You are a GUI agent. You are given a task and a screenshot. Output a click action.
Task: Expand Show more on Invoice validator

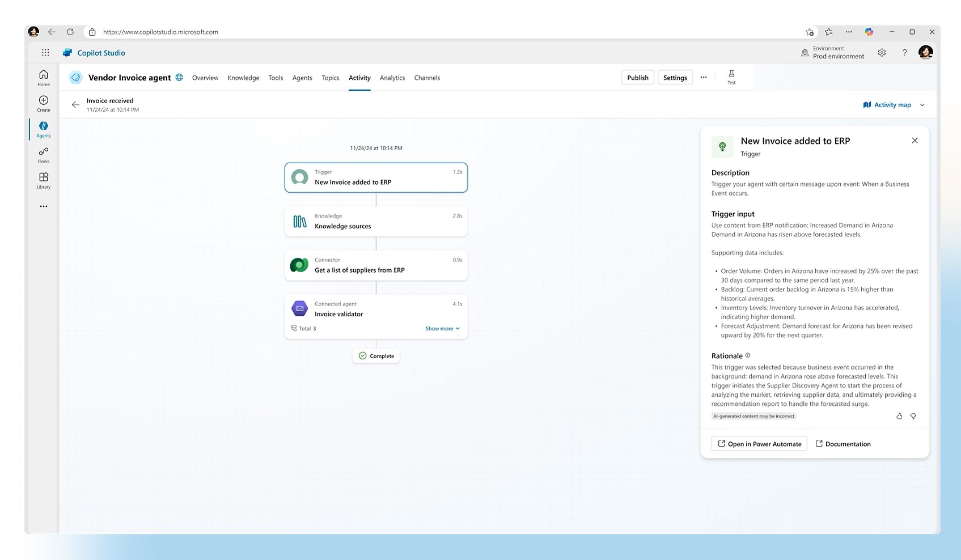coord(442,328)
